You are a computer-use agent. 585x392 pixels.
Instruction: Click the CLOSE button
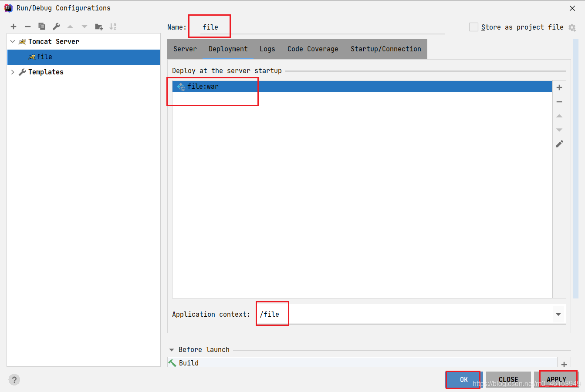(x=508, y=380)
